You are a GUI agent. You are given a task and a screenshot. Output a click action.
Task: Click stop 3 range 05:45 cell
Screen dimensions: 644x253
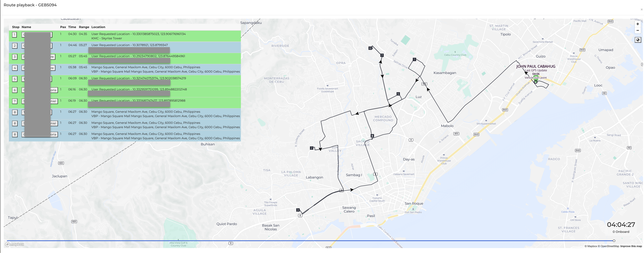pos(83,56)
